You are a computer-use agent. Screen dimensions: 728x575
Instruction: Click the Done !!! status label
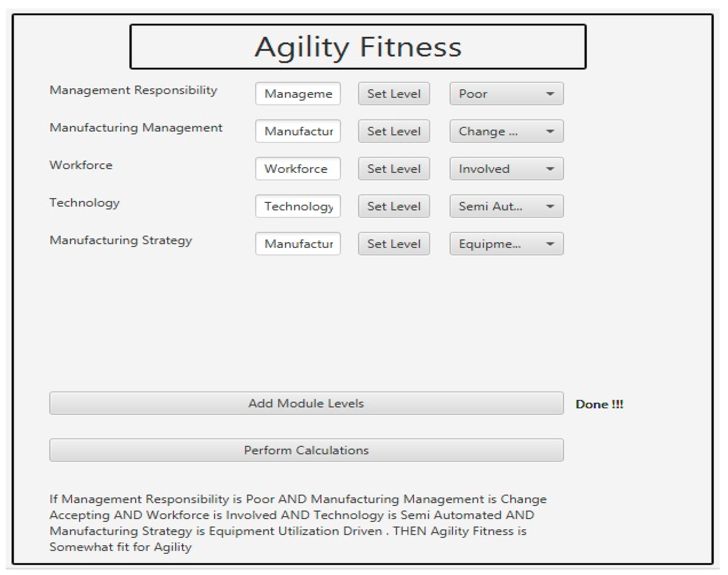coord(599,404)
